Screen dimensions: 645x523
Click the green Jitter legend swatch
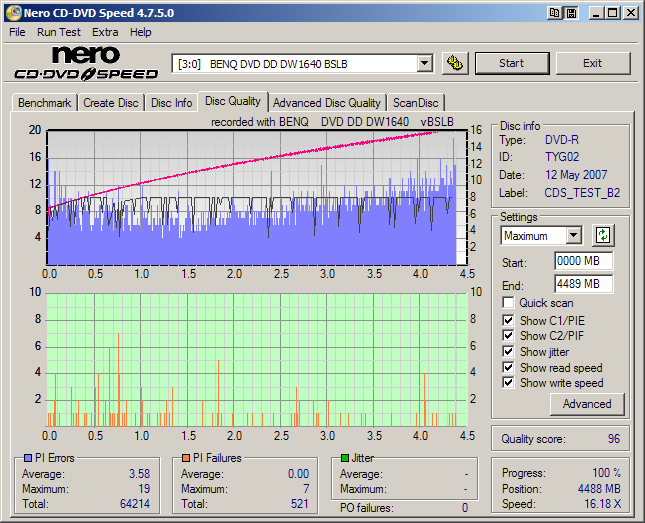pyautogui.click(x=345, y=458)
